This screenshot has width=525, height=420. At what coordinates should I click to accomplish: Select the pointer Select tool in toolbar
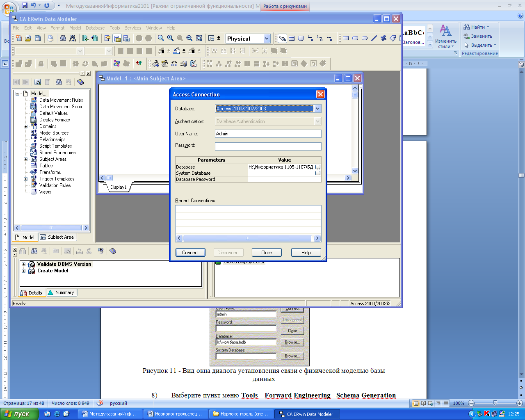point(282,38)
